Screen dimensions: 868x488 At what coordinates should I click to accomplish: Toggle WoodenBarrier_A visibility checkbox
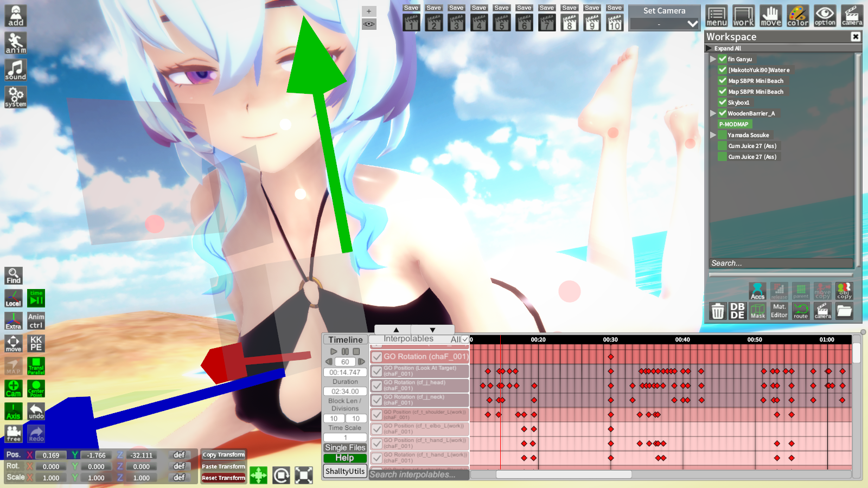[x=723, y=113]
